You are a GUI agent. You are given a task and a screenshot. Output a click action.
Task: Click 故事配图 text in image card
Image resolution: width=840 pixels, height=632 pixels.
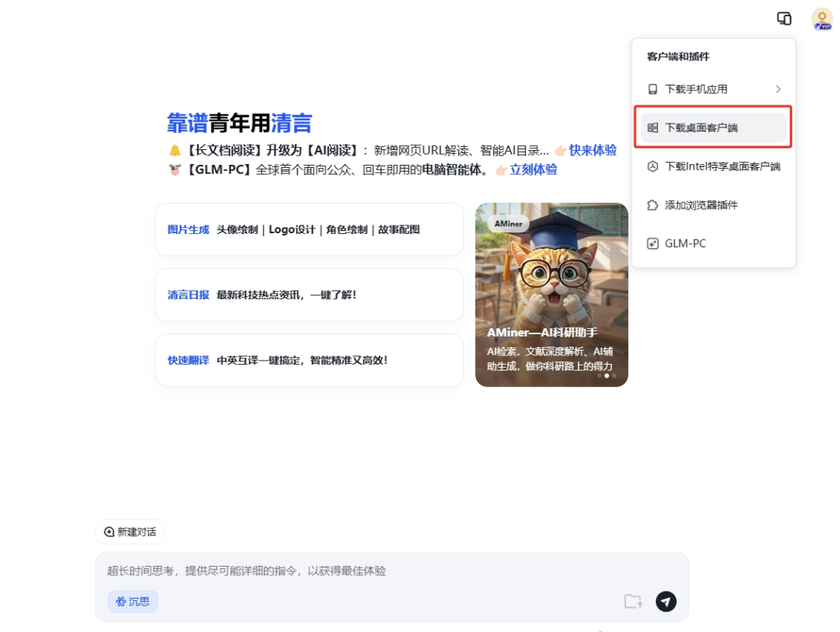399,229
